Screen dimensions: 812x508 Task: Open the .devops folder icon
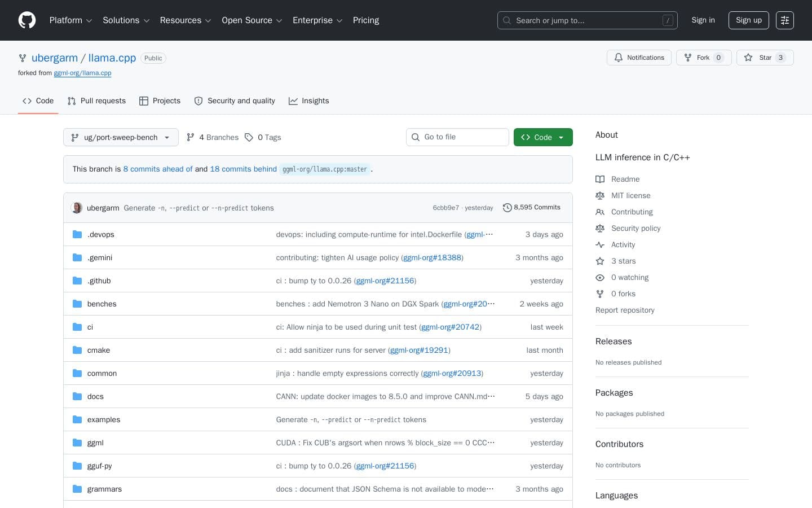click(77, 234)
